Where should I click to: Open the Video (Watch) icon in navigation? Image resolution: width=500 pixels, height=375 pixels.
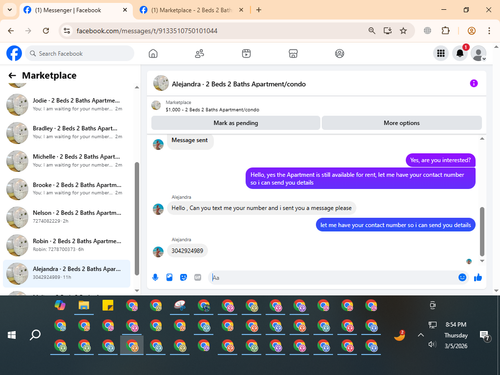(246, 53)
